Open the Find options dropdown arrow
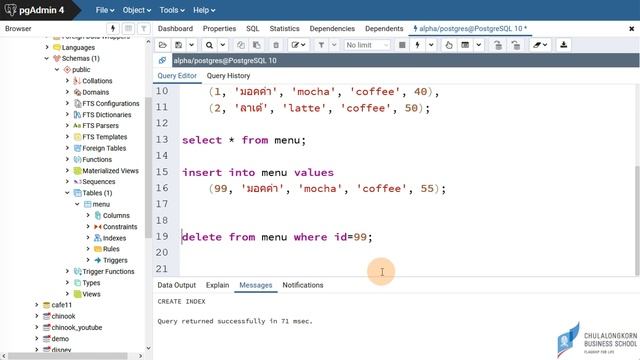Viewport: 640px width, 360px height. [222, 45]
